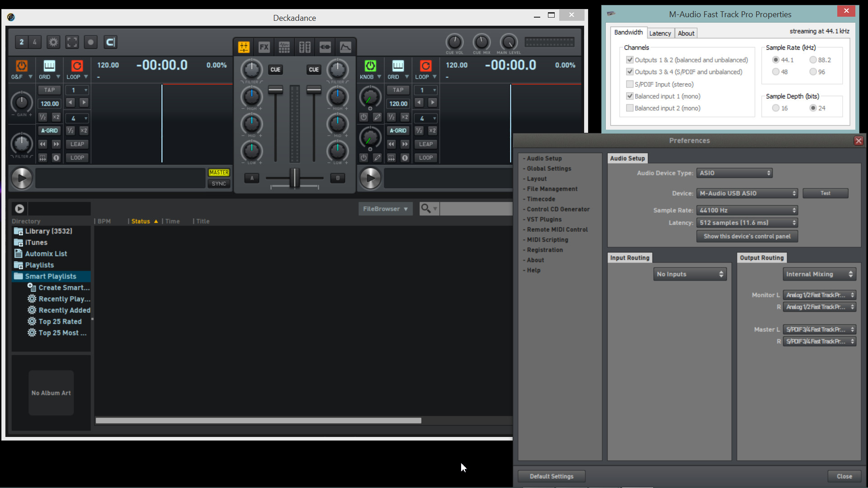Select 96 kHz sample rate radio
Image resolution: width=868 pixels, height=488 pixels.
tap(813, 71)
